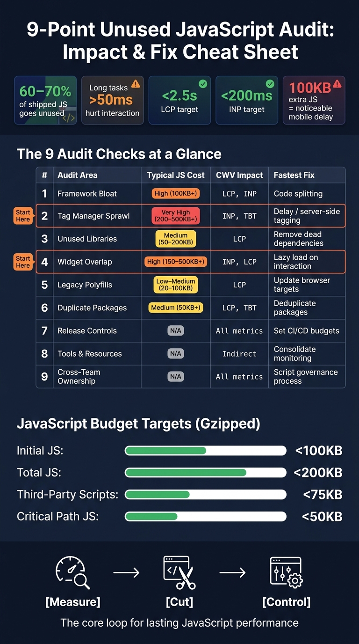
Task: Click the Lazy load on interaction text
Action: tap(295, 262)
